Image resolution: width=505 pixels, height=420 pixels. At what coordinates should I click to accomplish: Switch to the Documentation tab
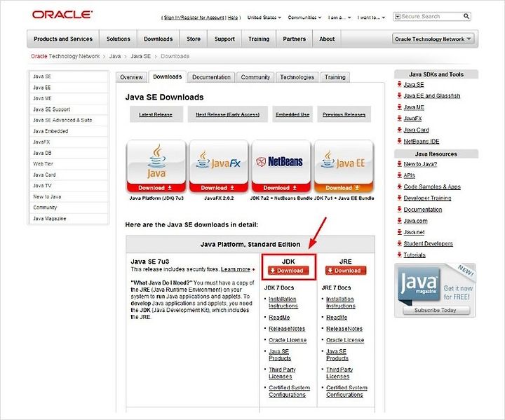click(x=211, y=77)
